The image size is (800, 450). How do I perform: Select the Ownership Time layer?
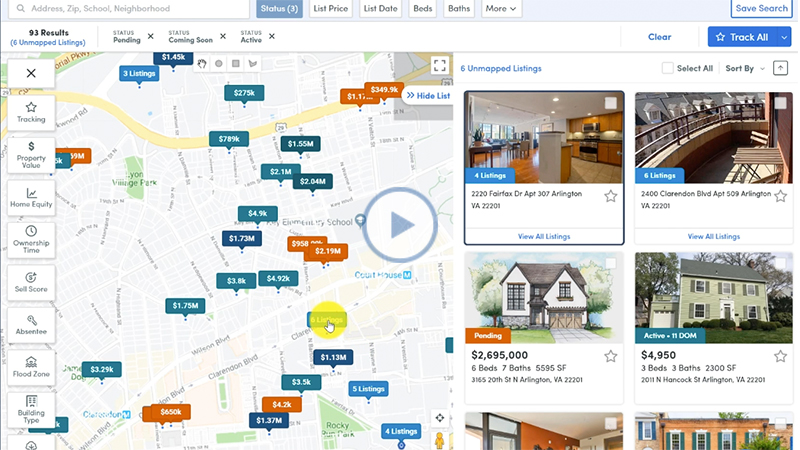click(31, 240)
